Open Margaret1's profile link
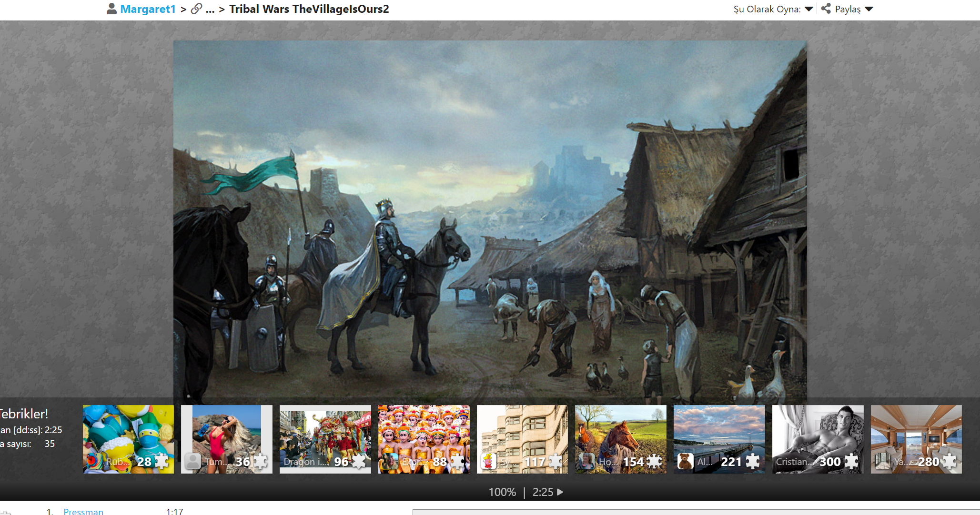The image size is (980, 515). pos(148,9)
